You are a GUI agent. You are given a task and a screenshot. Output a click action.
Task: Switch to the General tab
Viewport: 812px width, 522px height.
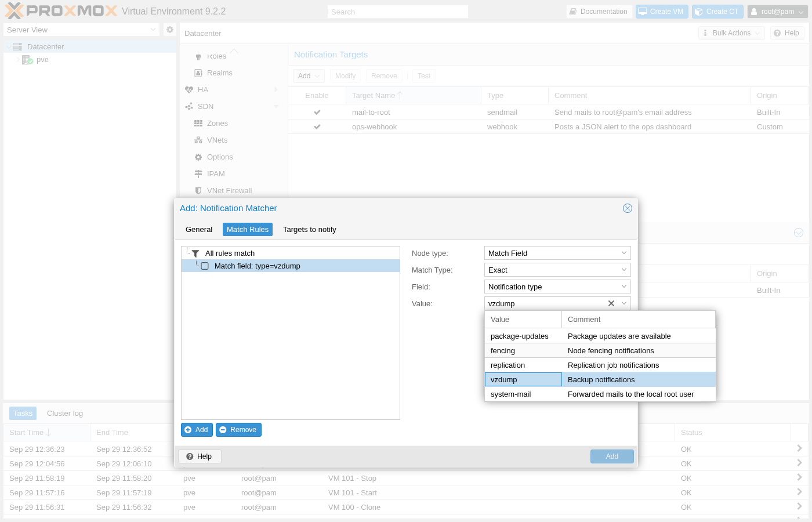(x=199, y=230)
